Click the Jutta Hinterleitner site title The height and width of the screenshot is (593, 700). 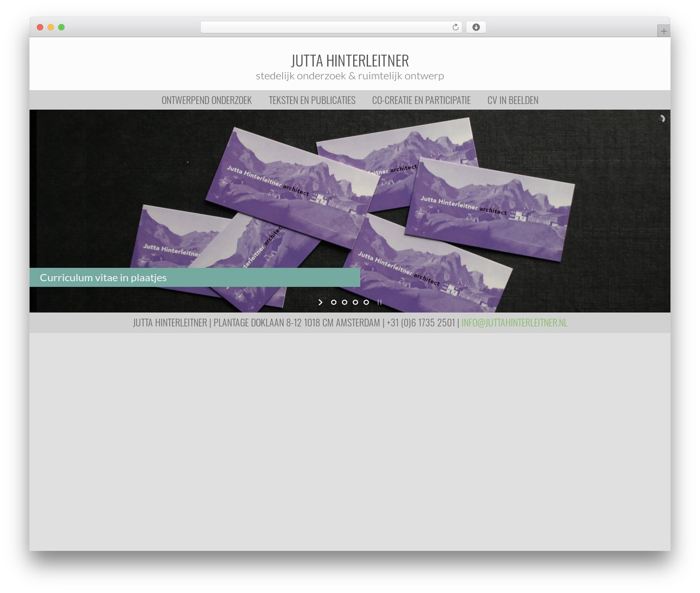tap(350, 60)
